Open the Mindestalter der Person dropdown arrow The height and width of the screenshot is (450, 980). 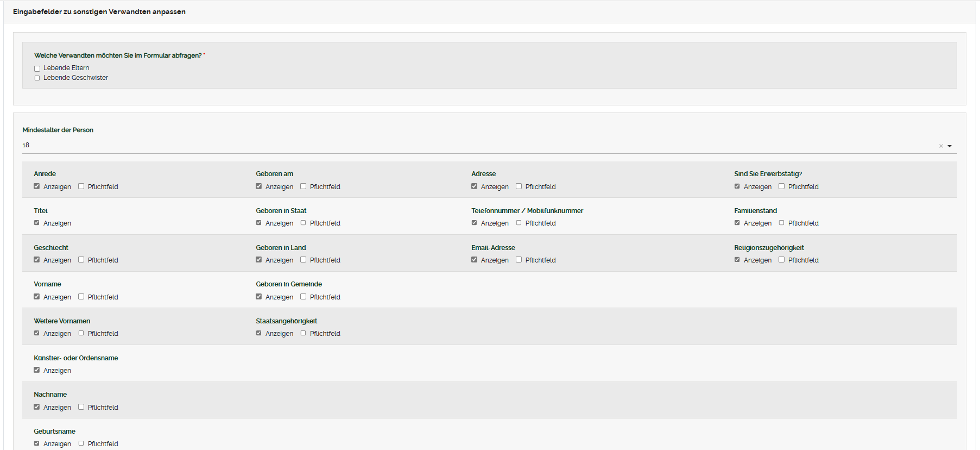pos(950,146)
